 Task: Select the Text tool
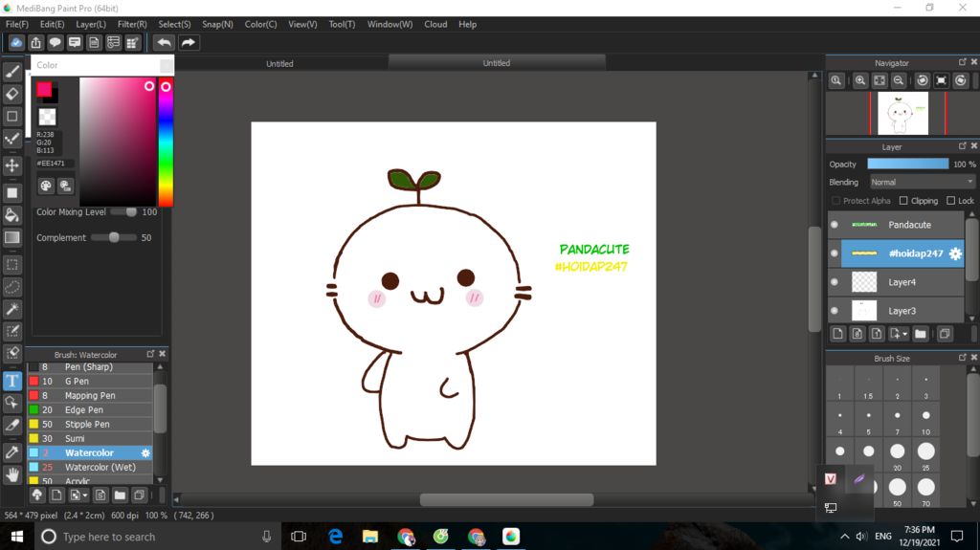11,381
